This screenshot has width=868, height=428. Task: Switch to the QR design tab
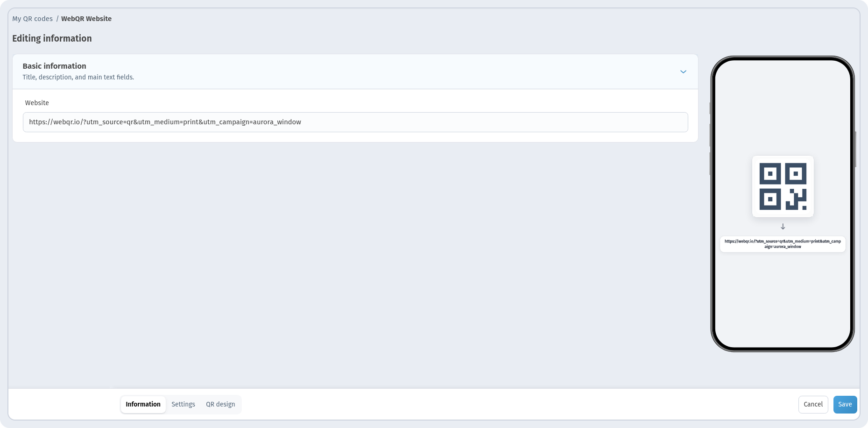coord(220,404)
